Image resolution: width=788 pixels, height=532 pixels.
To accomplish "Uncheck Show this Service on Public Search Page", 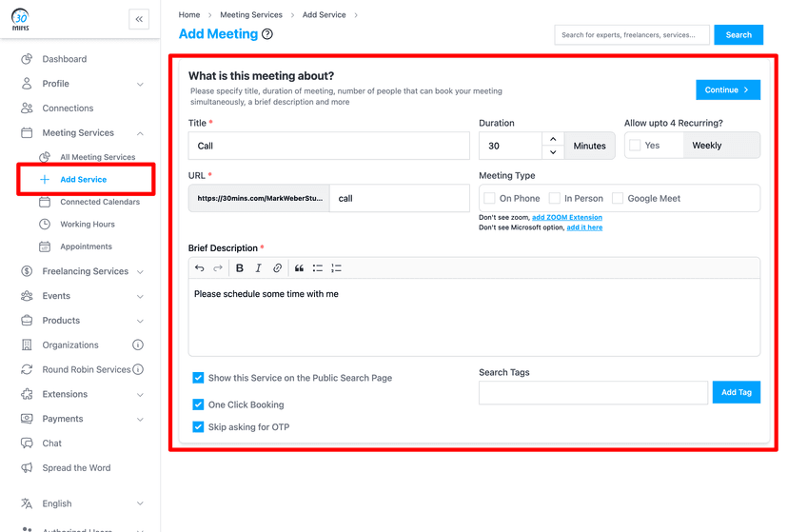I will pyautogui.click(x=198, y=378).
